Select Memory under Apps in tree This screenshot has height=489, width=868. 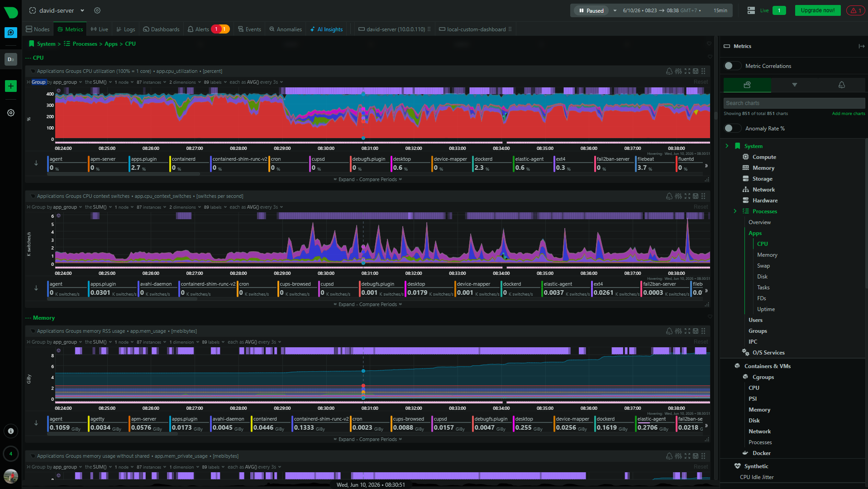click(x=767, y=255)
